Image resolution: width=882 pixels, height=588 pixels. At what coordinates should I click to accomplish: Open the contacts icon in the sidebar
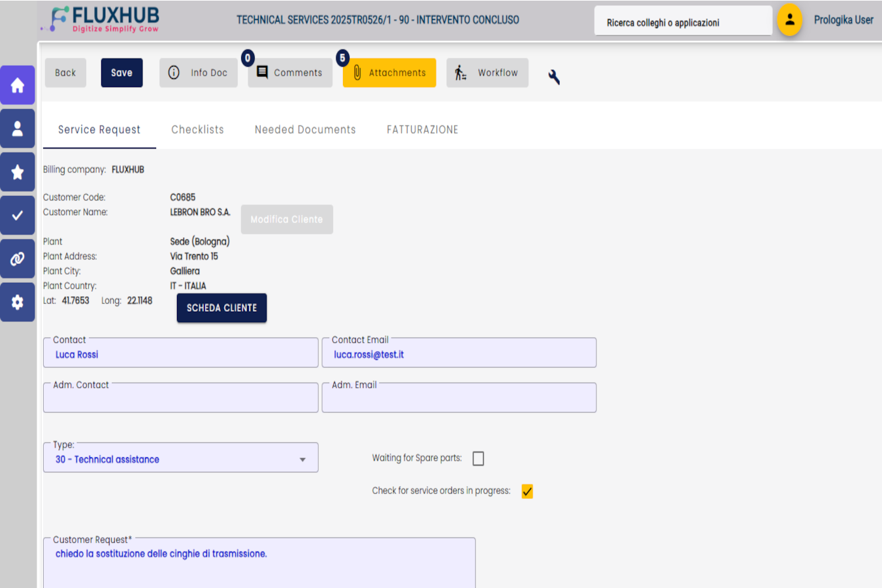point(17,128)
